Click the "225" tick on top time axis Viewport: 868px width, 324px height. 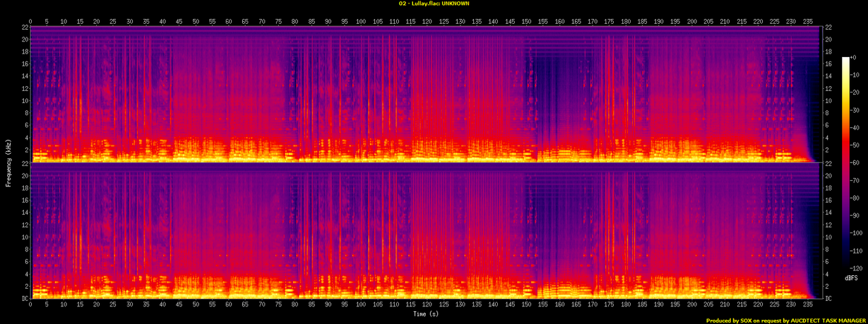(774, 21)
